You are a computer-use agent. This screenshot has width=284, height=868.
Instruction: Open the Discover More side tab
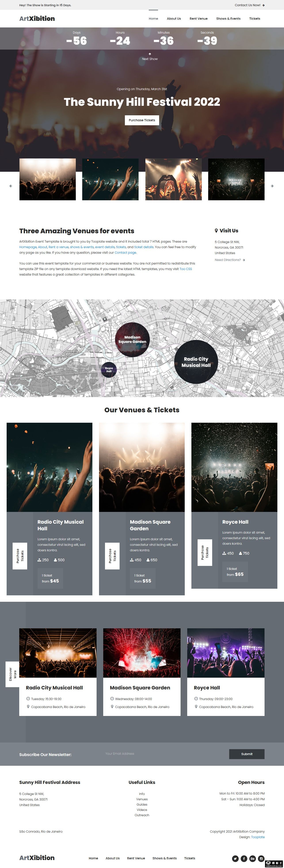point(12,674)
